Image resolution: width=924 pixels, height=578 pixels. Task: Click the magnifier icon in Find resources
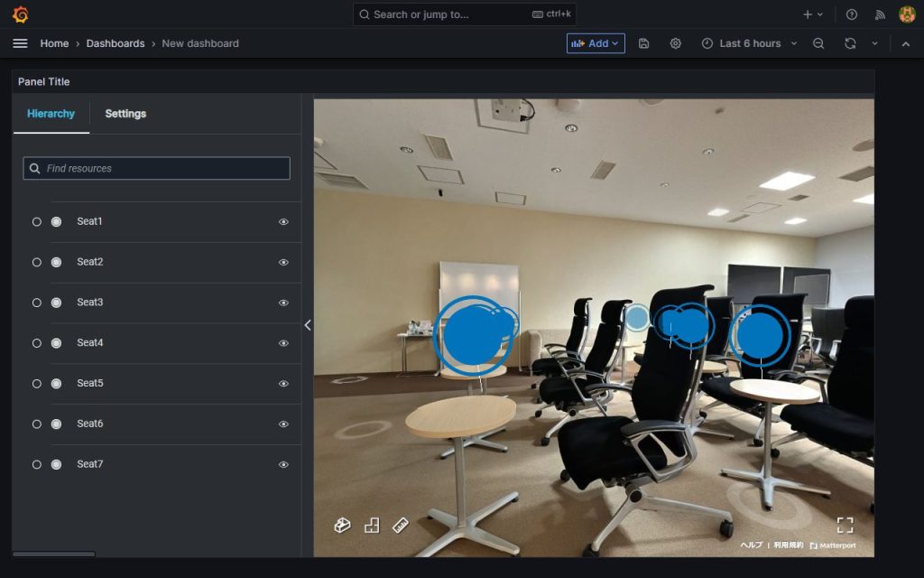coord(35,169)
